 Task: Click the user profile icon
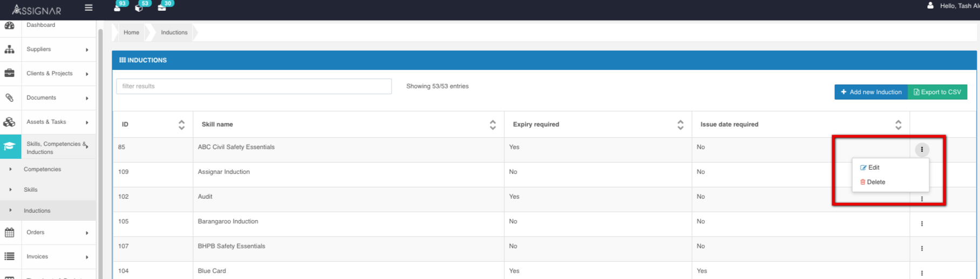(x=930, y=6)
